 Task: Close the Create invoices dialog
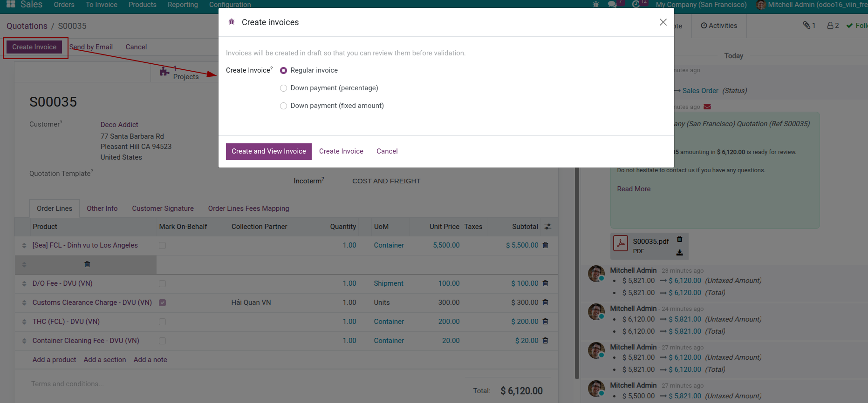pos(663,22)
